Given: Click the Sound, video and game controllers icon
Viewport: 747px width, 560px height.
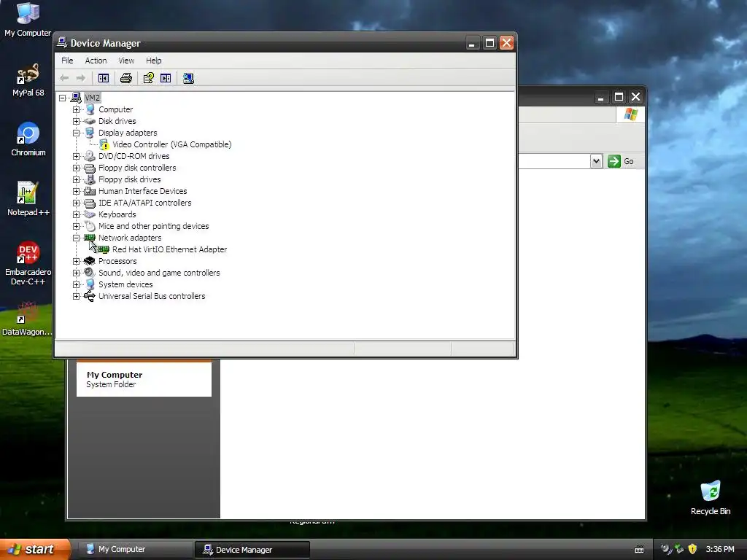Looking at the screenshot, I should point(90,273).
